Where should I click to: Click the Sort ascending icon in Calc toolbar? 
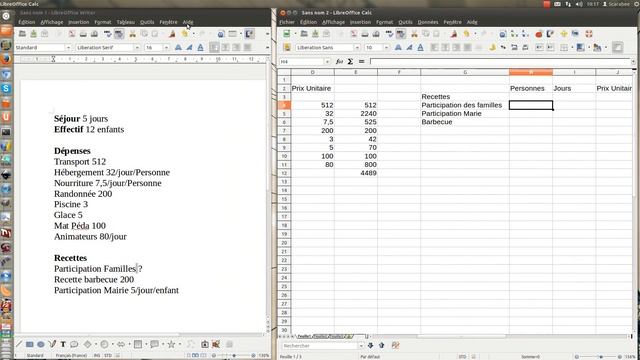514,34
